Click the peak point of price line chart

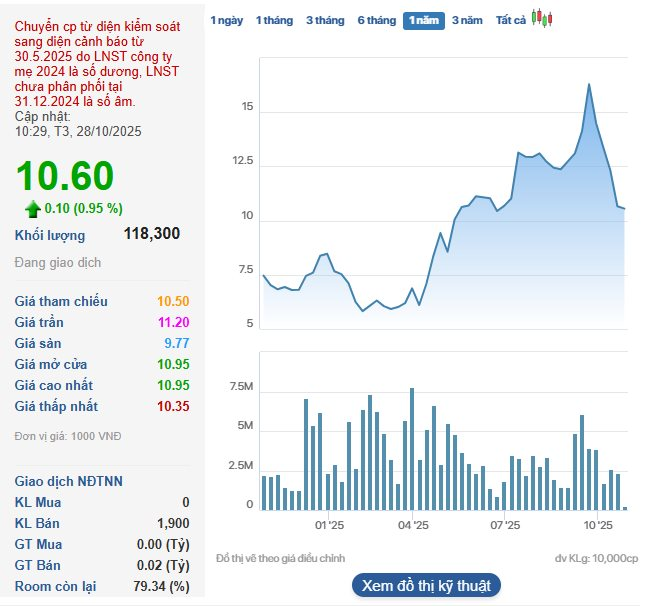(589, 84)
